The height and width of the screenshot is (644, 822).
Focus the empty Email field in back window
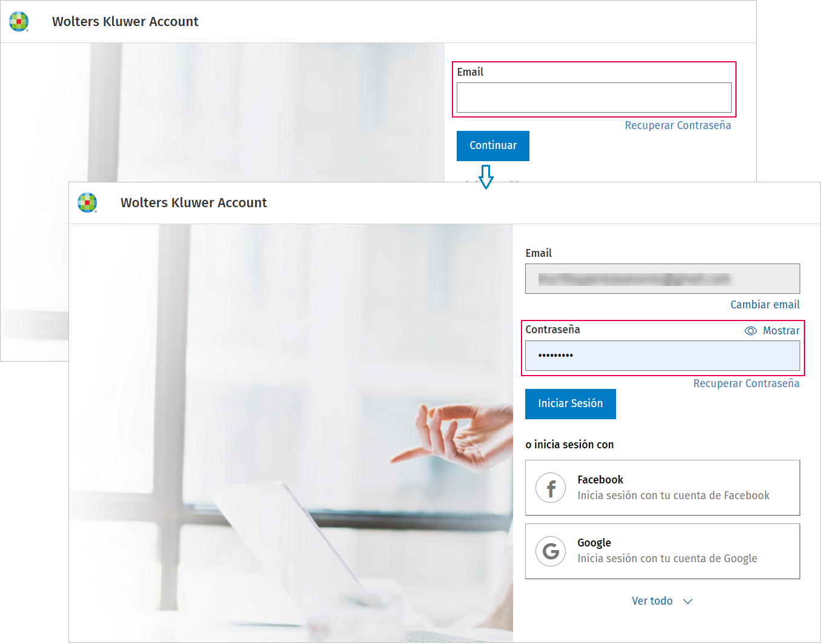pyautogui.click(x=594, y=98)
